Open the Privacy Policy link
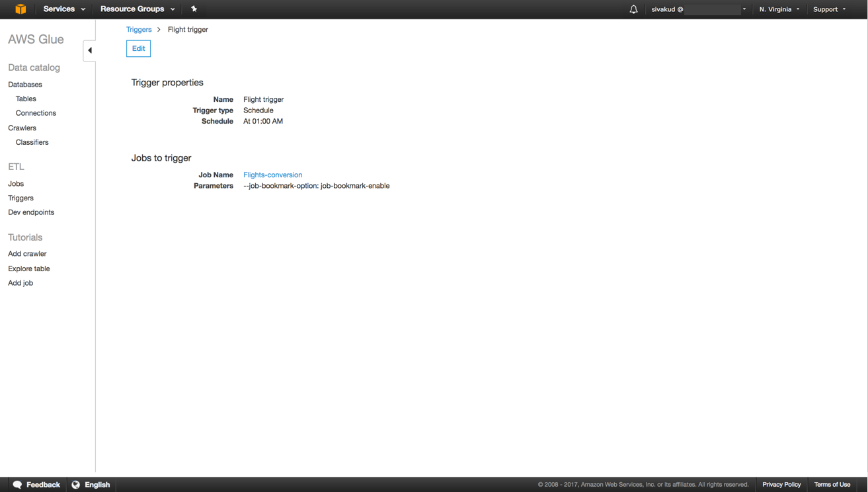The width and height of the screenshot is (868, 492). (x=781, y=485)
